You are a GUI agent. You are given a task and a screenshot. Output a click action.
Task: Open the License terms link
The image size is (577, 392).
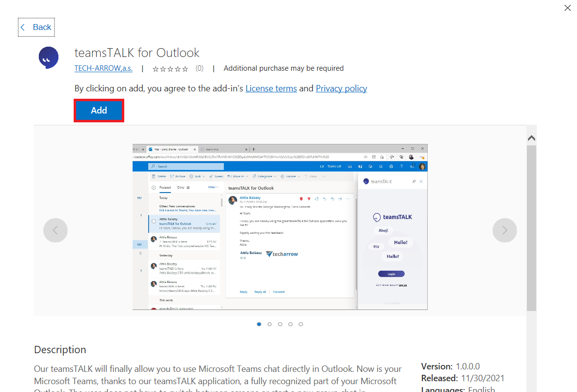[271, 88]
